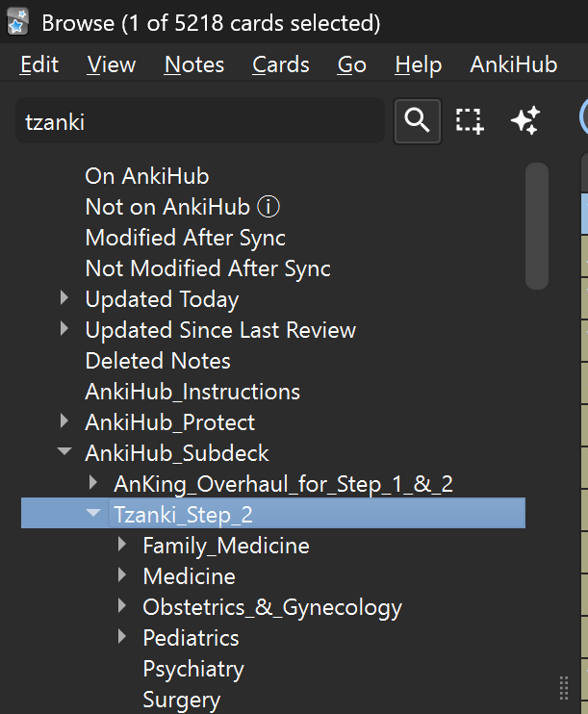This screenshot has width=588, height=714.
Task: Expand Updated Since Last Review
Action: 64,329
